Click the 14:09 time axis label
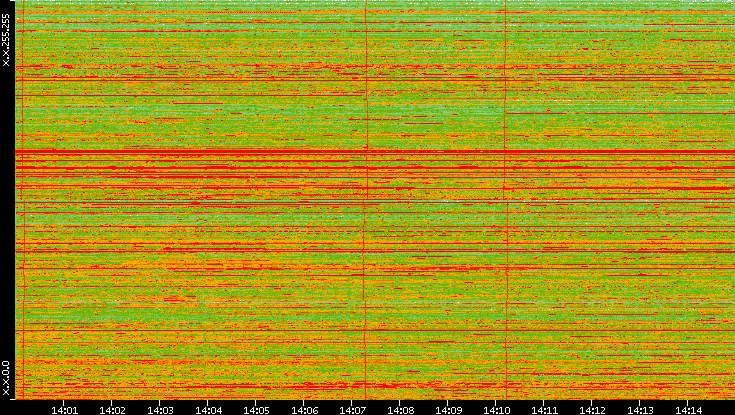 [x=448, y=410]
